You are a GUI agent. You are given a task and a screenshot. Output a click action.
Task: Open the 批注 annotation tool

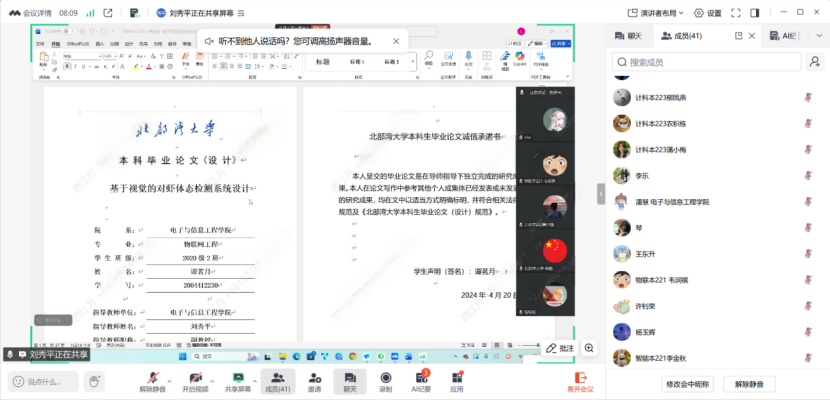click(x=559, y=348)
